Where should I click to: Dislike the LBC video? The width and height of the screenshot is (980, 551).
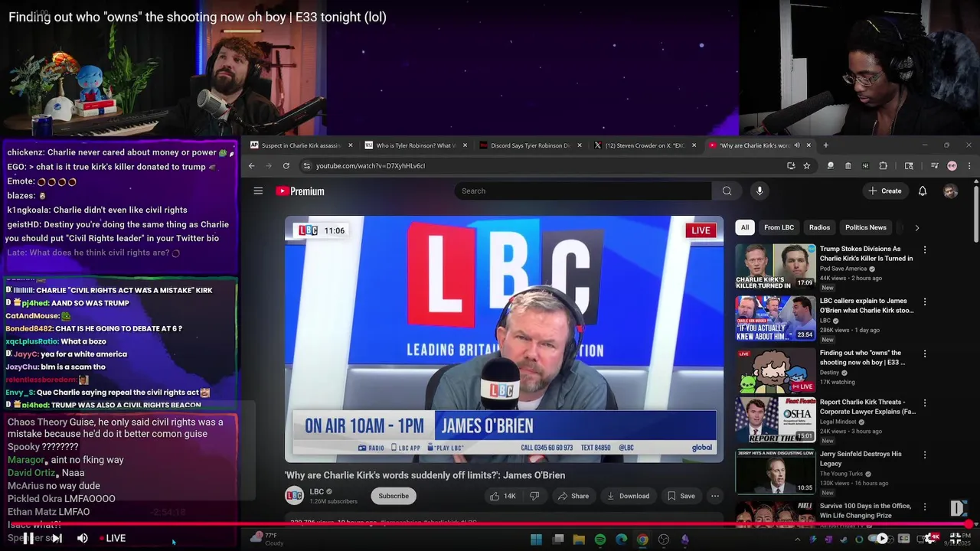534,496
